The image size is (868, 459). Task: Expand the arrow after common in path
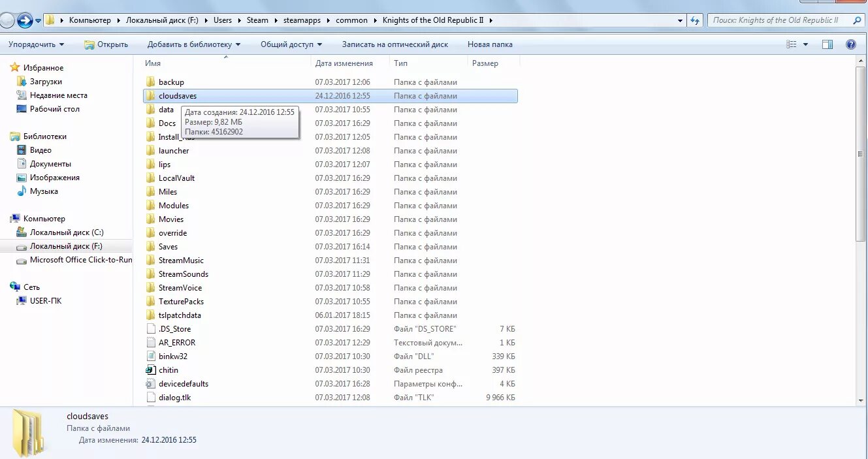pyautogui.click(x=375, y=20)
